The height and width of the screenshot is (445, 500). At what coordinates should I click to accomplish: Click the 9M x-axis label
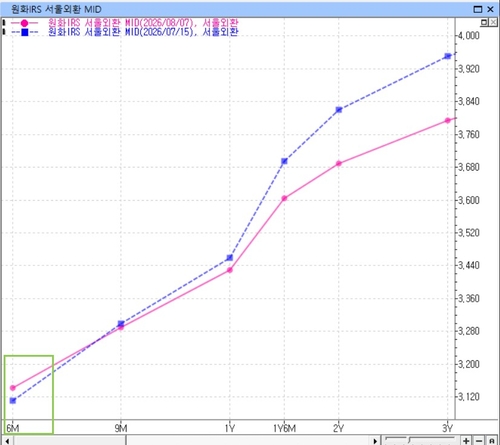click(x=121, y=428)
